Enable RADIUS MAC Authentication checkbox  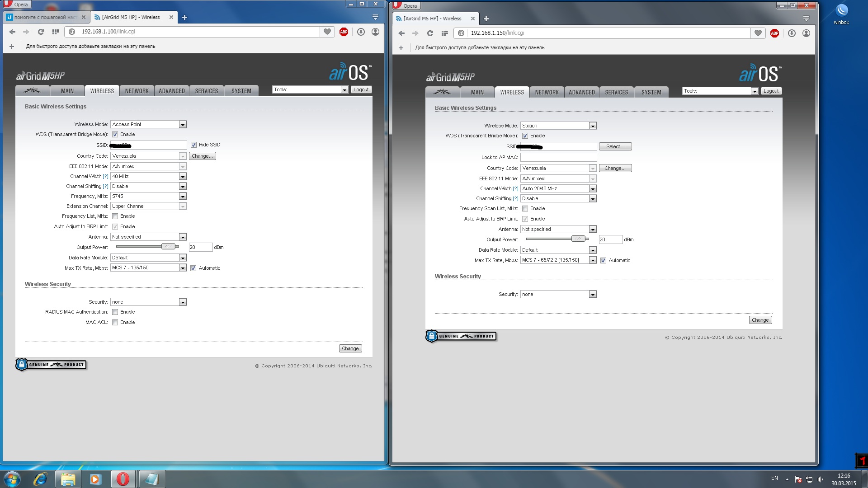pos(115,312)
